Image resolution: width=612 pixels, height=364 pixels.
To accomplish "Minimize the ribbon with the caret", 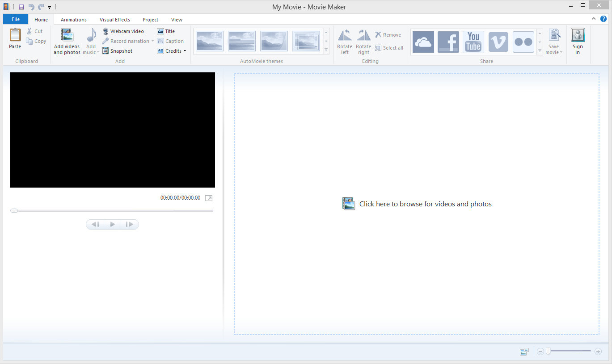I will [x=594, y=19].
